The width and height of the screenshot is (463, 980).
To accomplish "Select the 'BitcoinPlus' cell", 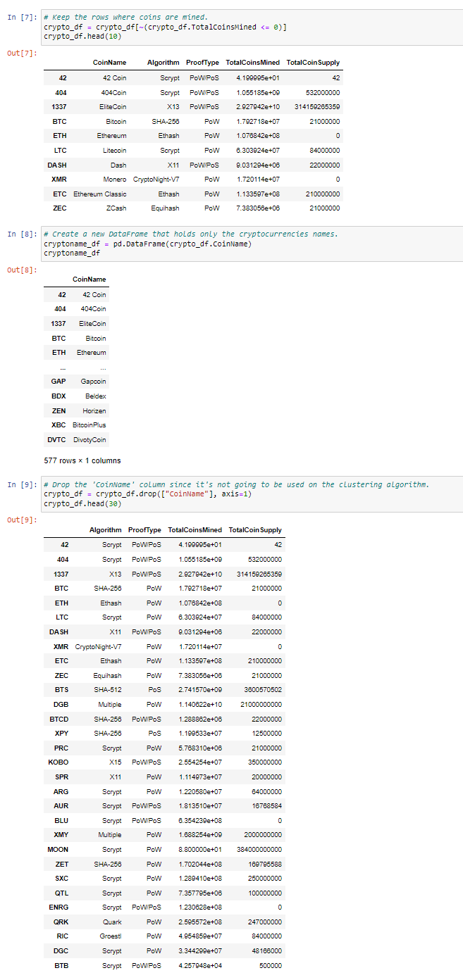I will pos(89,425).
